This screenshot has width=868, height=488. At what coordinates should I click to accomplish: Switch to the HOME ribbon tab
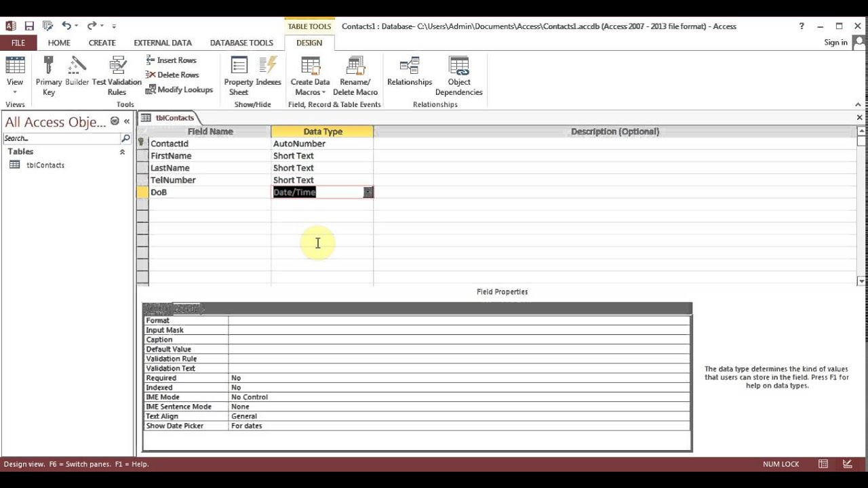click(x=59, y=43)
